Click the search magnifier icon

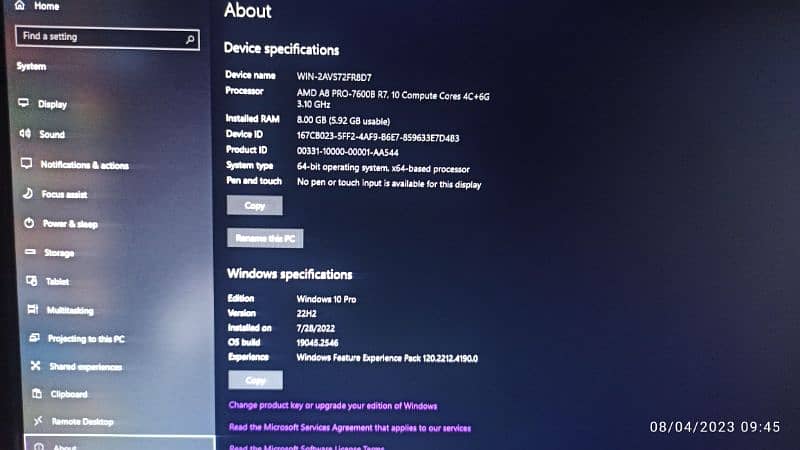point(190,39)
